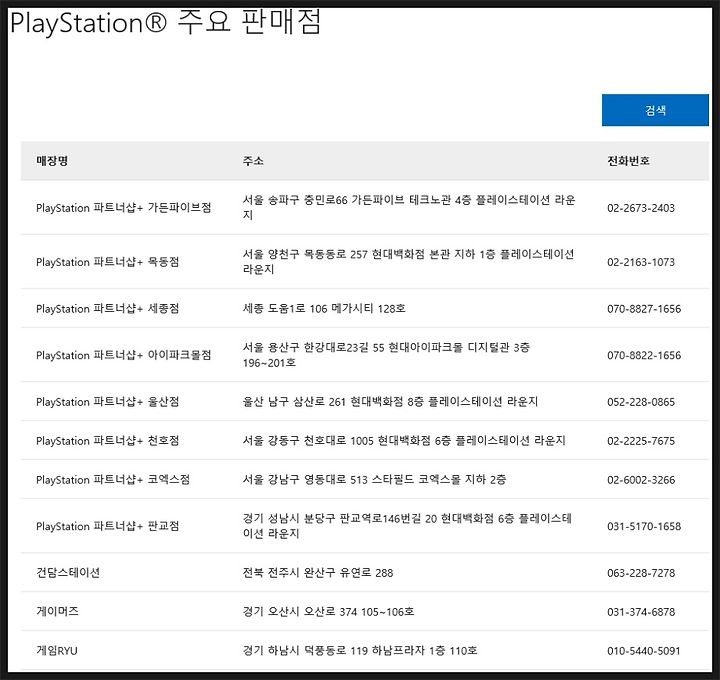720x680 pixels.
Task: Select the 전화번호 column header
Action: click(x=628, y=161)
